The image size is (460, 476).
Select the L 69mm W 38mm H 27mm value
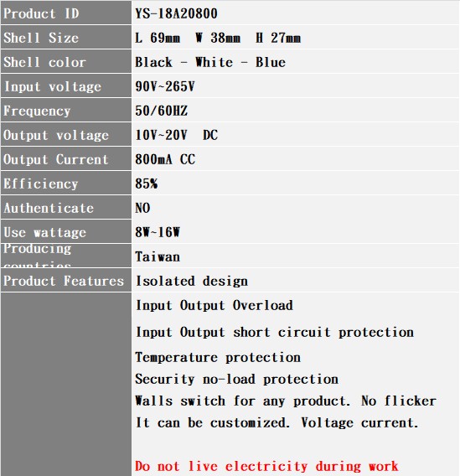point(218,38)
